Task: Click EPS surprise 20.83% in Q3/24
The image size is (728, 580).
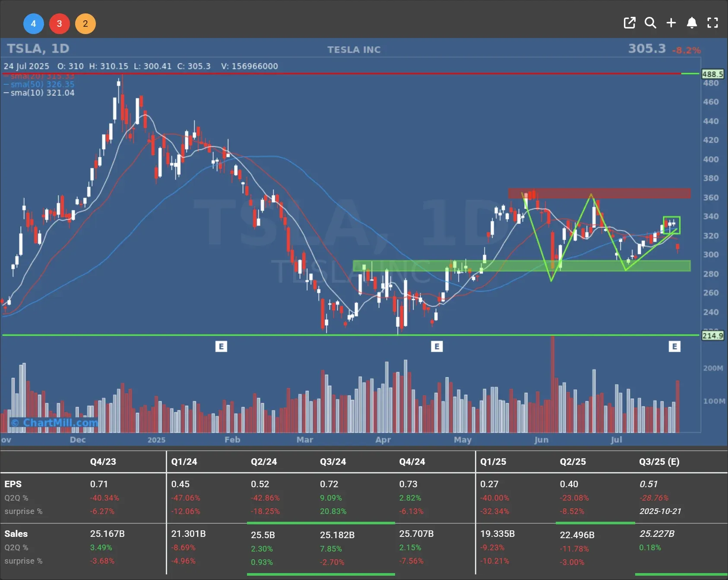Action: coord(333,511)
